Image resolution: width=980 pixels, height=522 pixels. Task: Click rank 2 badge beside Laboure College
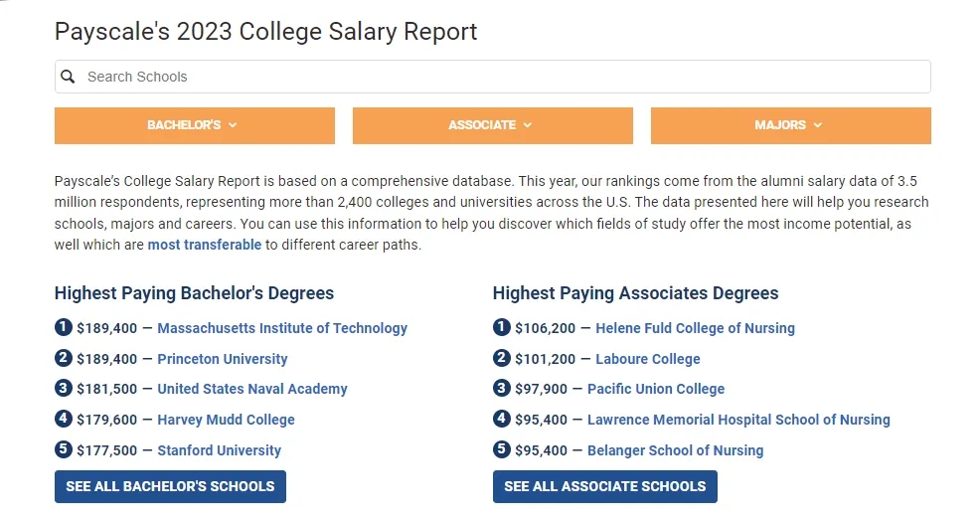(x=502, y=359)
